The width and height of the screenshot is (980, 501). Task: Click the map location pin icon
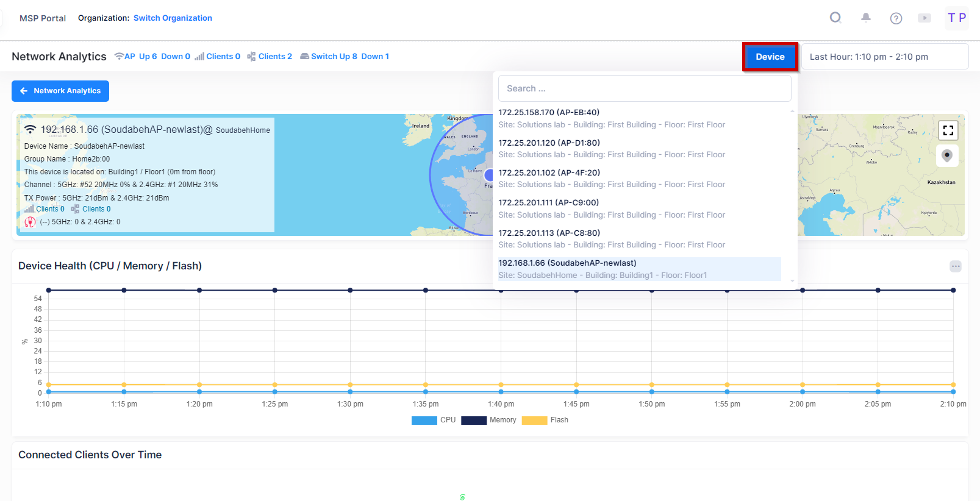(x=947, y=155)
